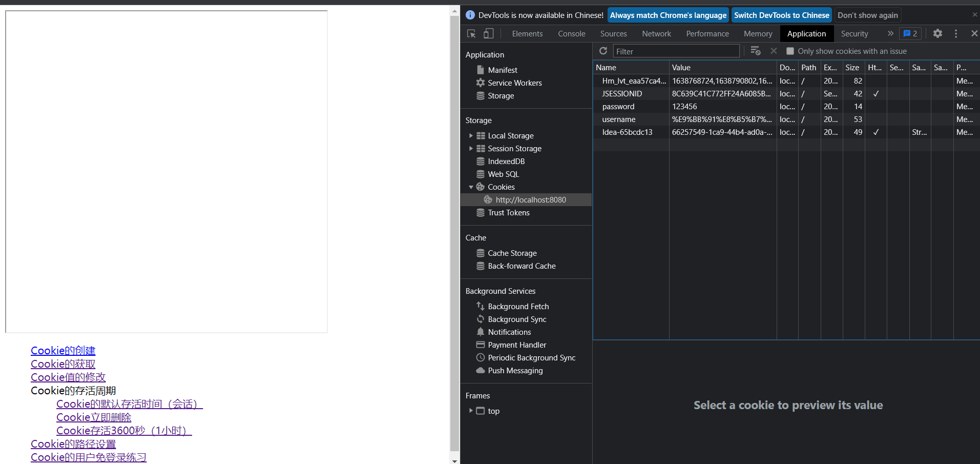Select the username cookie row
This screenshot has height=464, width=980.
coord(786,119)
